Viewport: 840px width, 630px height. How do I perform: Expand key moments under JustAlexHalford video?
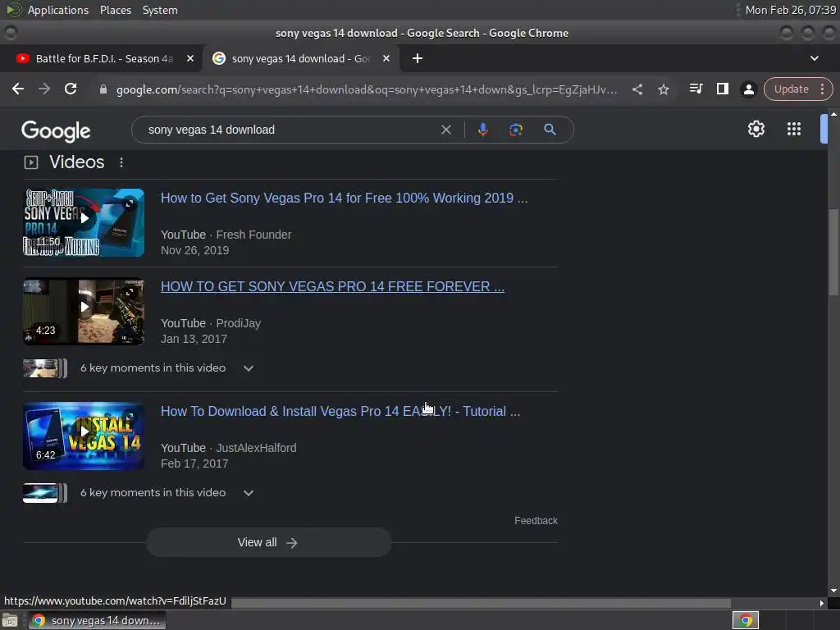pyautogui.click(x=248, y=493)
